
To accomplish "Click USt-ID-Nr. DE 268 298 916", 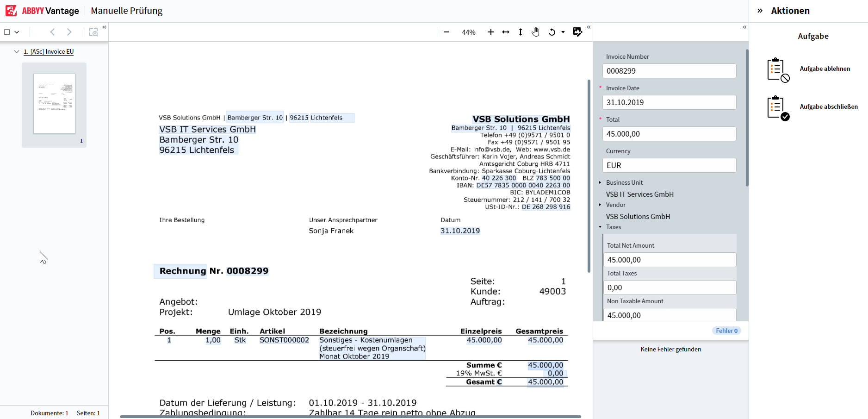I will [546, 207].
